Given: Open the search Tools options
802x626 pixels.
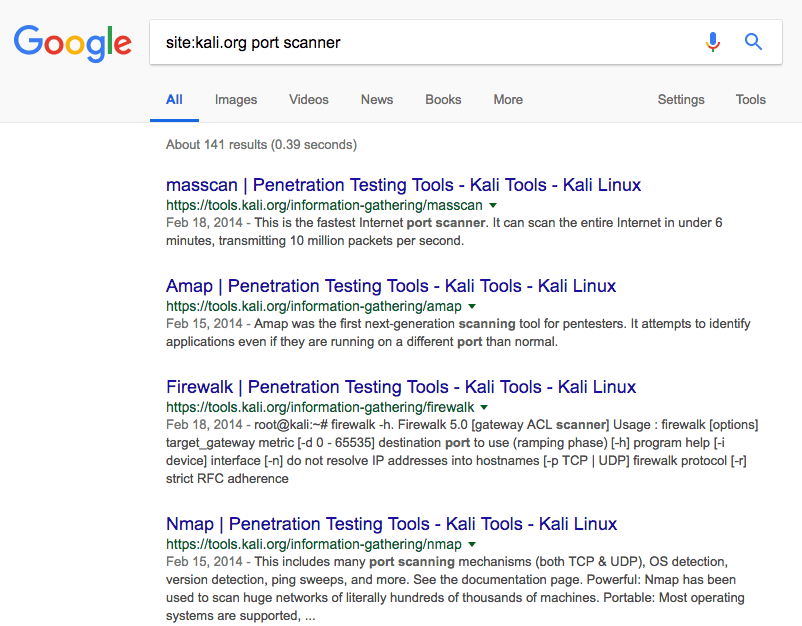Looking at the screenshot, I should pyautogui.click(x=751, y=100).
